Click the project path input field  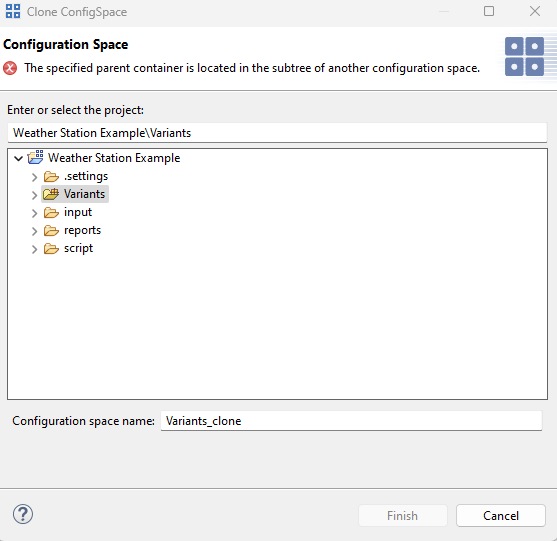pos(277,133)
